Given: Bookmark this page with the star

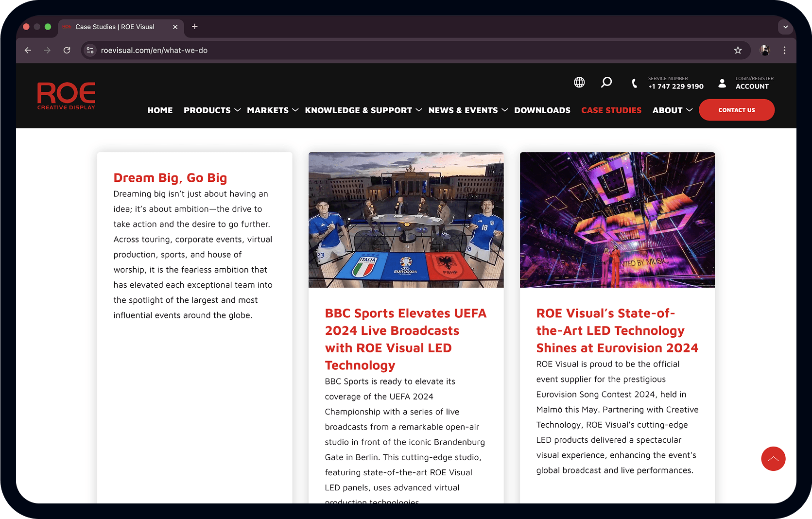Looking at the screenshot, I should point(738,51).
